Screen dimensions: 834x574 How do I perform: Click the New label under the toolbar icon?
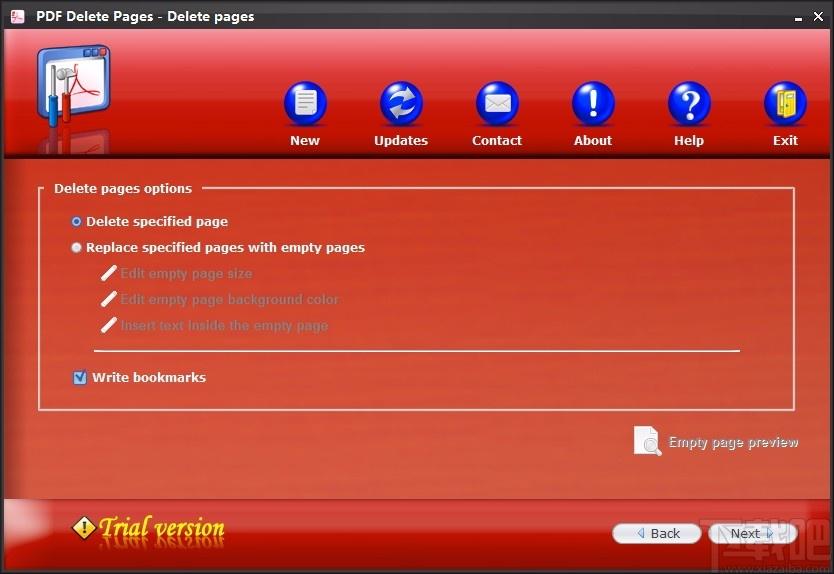[305, 140]
